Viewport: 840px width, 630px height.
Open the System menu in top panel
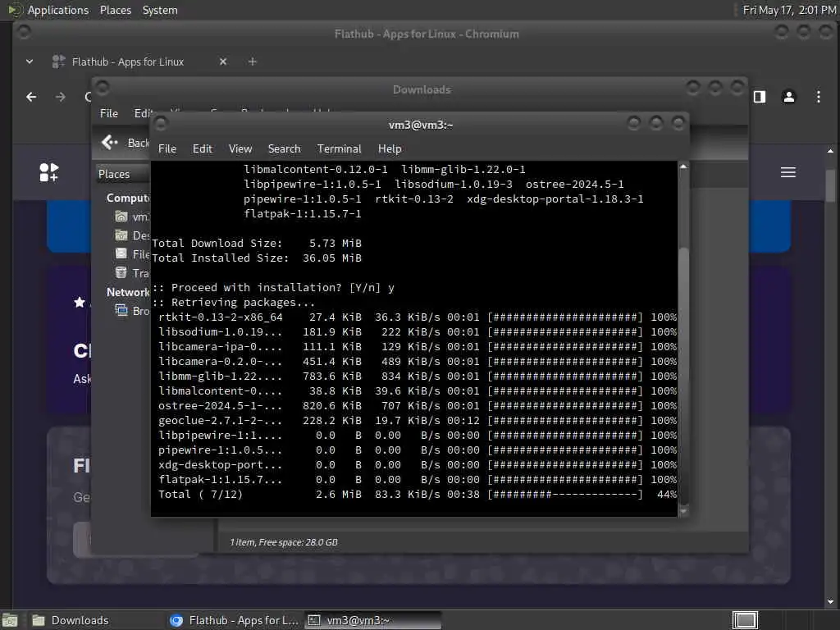click(160, 10)
